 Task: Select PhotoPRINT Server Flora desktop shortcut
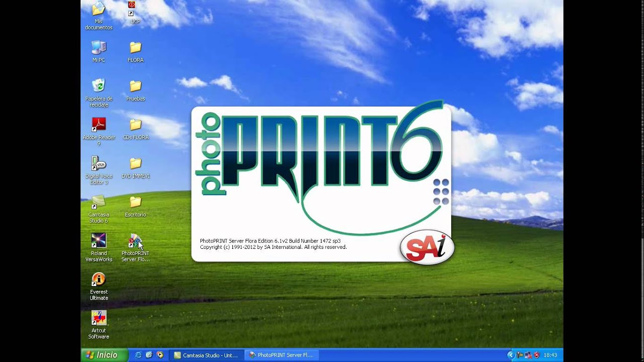pyautogui.click(x=135, y=248)
